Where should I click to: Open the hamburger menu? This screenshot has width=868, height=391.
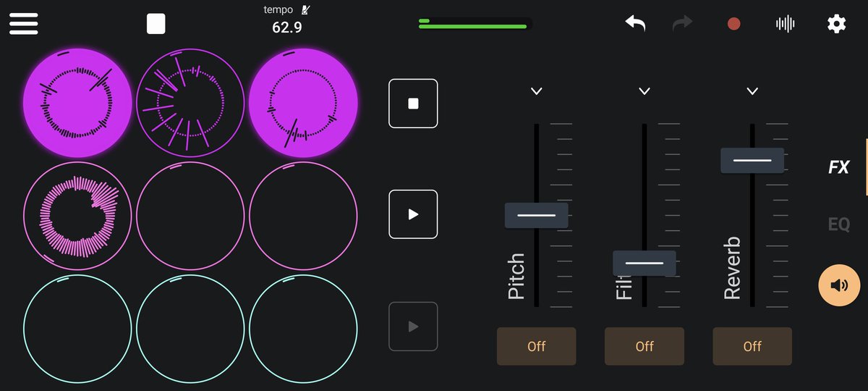24,23
